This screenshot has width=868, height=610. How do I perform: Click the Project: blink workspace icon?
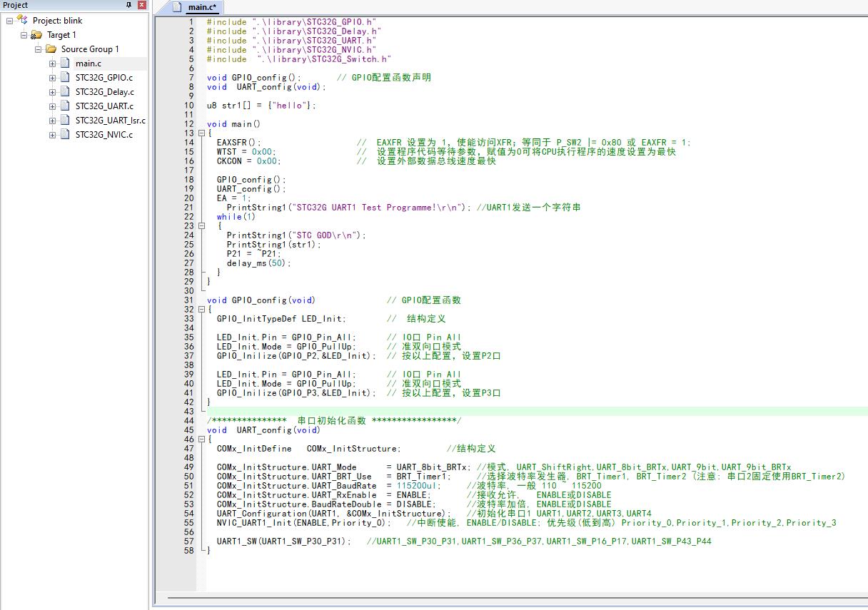click(x=22, y=20)
